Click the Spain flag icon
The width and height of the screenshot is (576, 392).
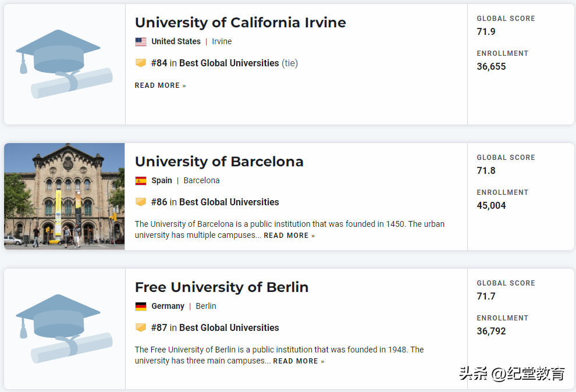coord(141,181)
